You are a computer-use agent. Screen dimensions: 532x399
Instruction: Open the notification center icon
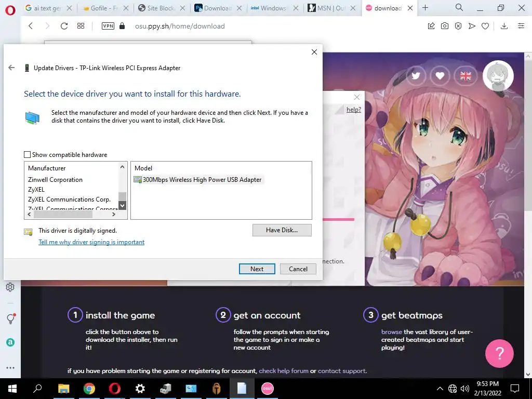[515, 389]
